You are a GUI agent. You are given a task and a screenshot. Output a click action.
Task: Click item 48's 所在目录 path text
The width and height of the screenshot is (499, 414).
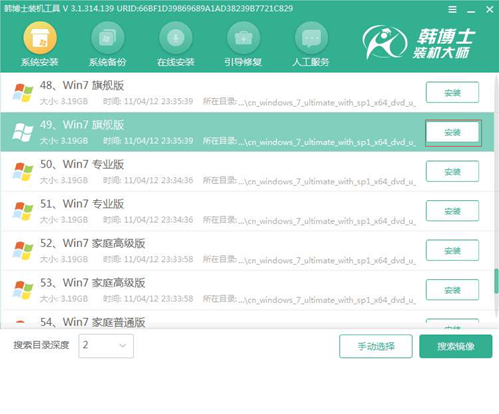coord(309,102)
